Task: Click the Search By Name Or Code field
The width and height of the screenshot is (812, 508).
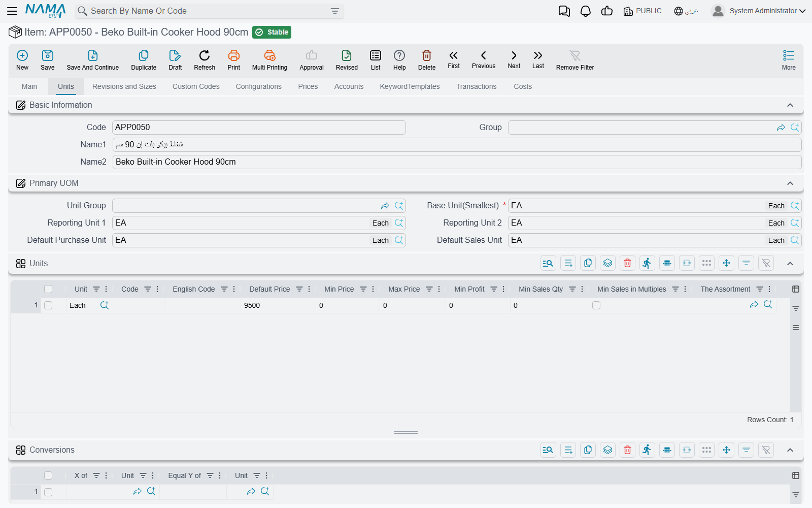Action: (x=209, y=11)
